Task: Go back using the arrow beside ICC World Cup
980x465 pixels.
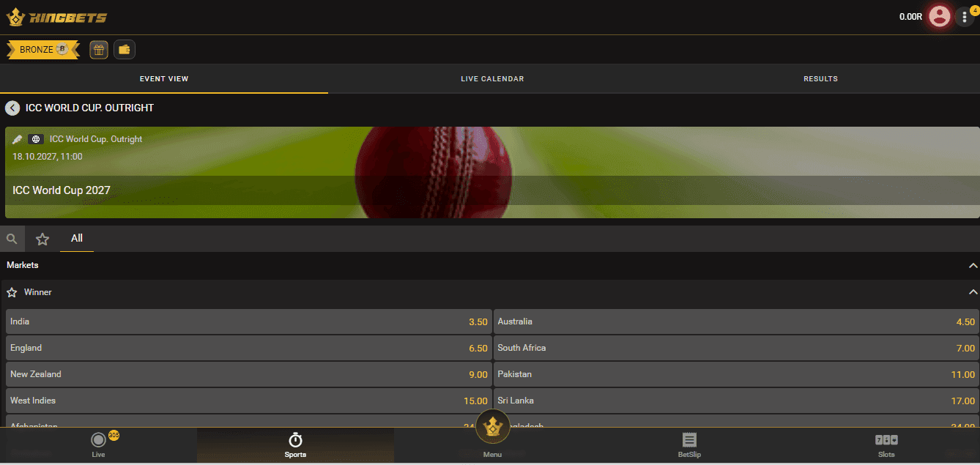Action: (12, 108)
